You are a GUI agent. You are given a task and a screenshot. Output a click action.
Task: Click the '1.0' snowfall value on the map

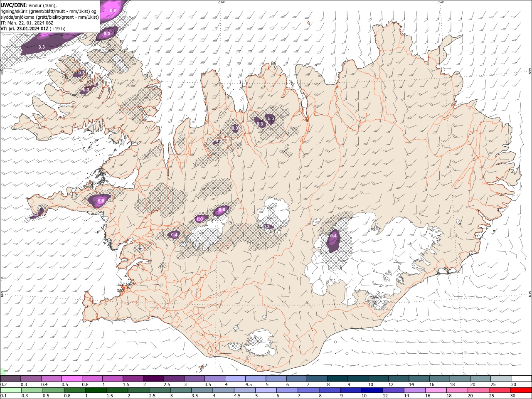[199, 219]
